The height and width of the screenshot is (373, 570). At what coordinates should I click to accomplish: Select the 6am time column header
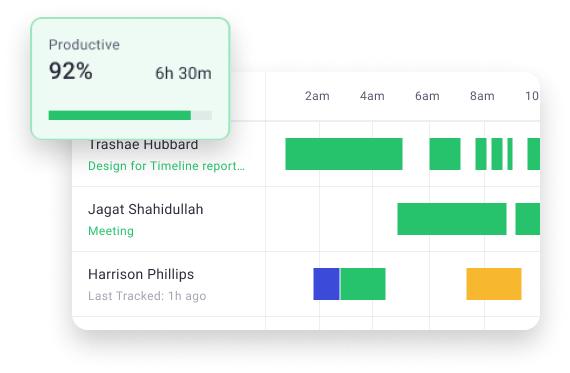click(x=427, y=96)
